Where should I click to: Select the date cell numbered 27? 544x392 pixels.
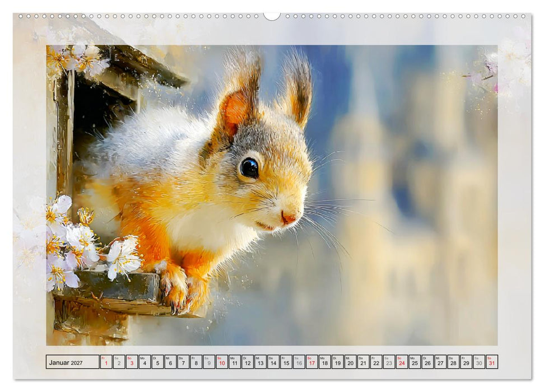tap(440, 361)
